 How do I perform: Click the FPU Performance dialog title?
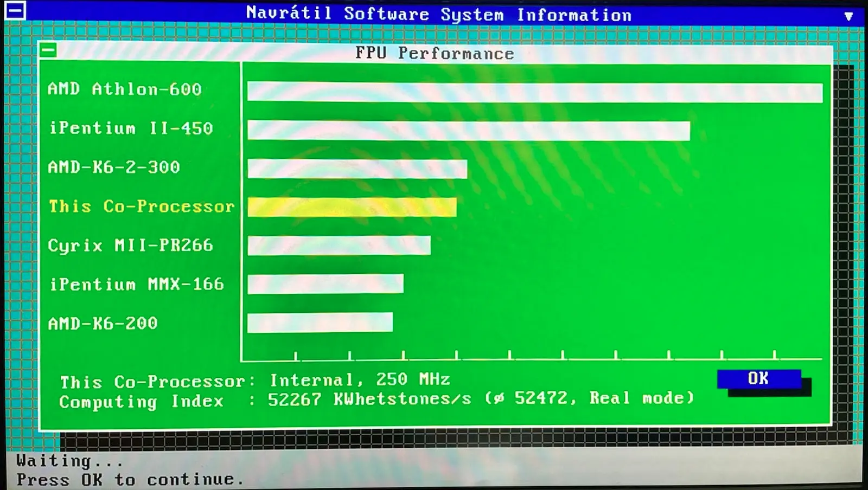pyautogui.click(x=435, y=53)
